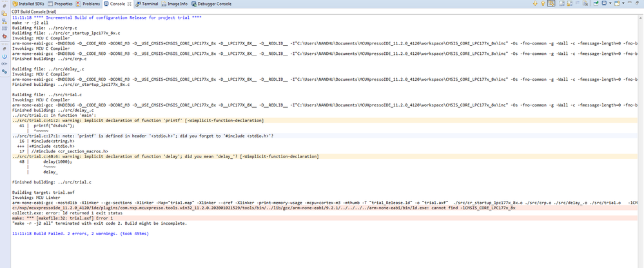
Task: Click the greyed-out lines icon in console toolbar
Action: point(578,3)
